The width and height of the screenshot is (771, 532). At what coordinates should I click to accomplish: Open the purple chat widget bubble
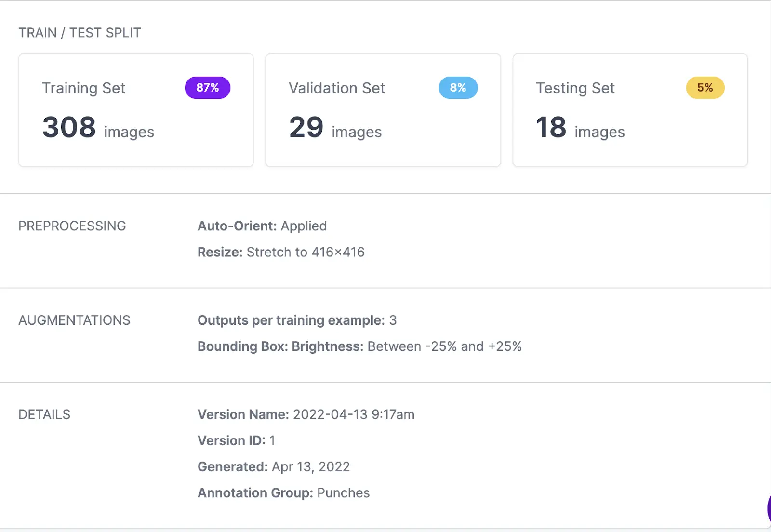(x=769, y=508)
